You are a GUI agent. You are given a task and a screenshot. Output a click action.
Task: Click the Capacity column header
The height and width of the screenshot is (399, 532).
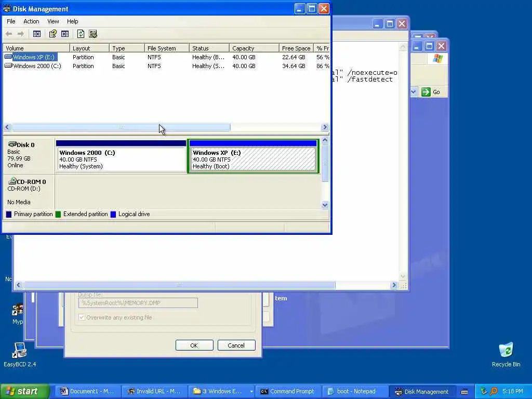tap(254, 48)
